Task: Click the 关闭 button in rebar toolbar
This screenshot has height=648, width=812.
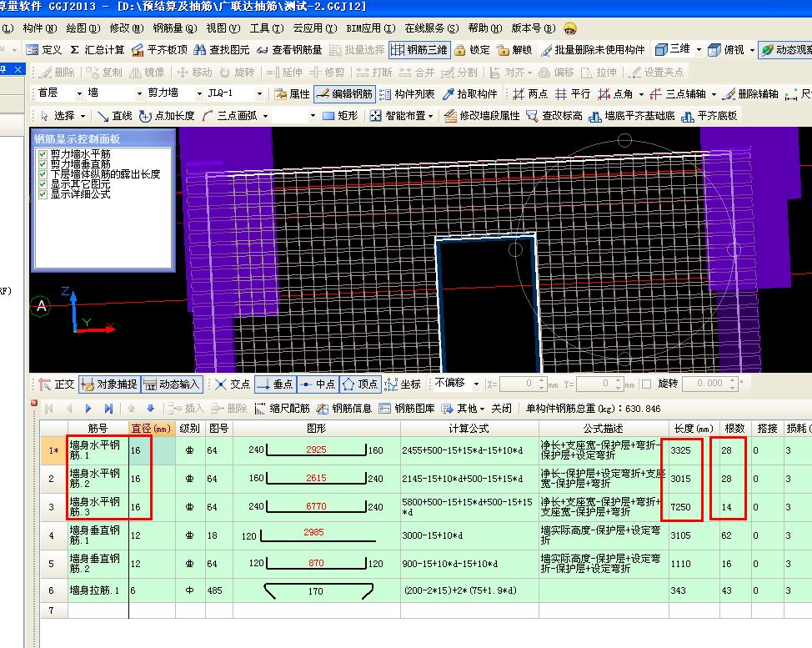Action: click(501, 408)
